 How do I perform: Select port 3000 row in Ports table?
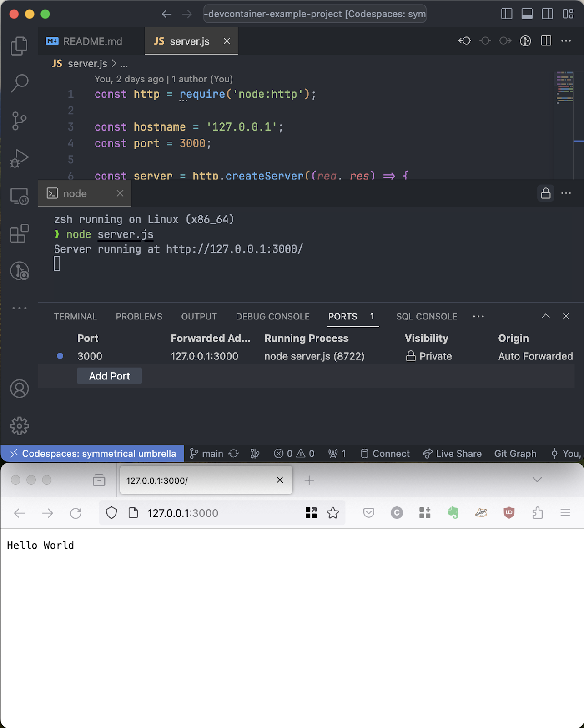click(x=307, y=356)
